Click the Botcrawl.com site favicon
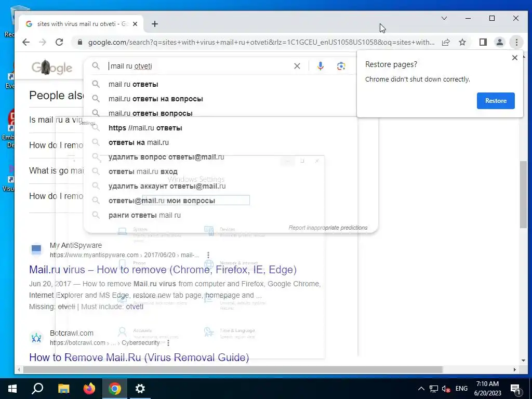 (x=36, y=338)
